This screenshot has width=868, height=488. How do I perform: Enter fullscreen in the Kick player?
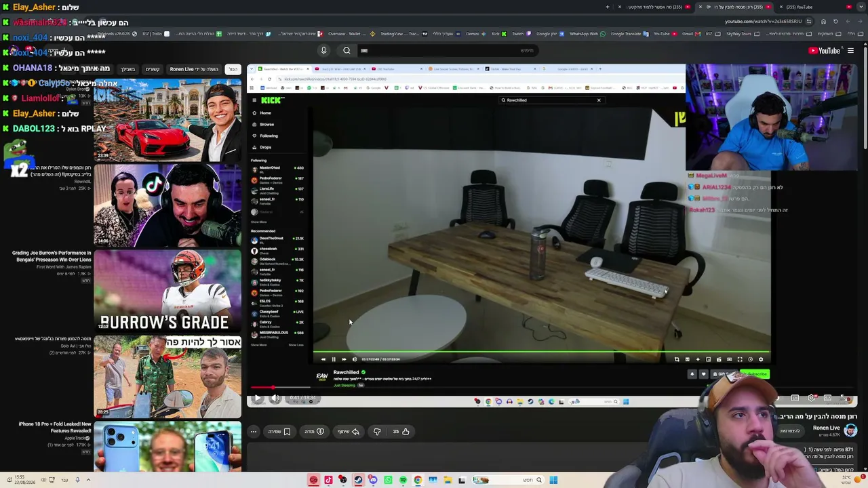tap(740, 359)
